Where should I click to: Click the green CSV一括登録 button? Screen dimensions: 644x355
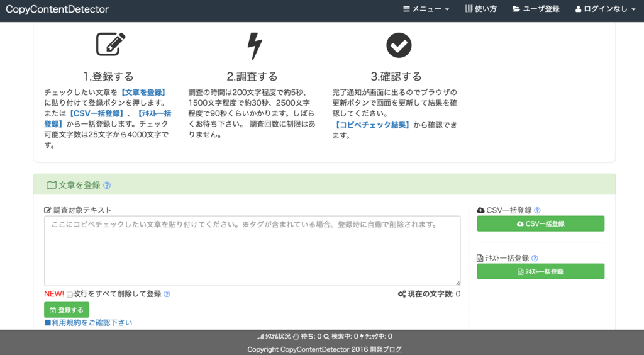(540, 223)
